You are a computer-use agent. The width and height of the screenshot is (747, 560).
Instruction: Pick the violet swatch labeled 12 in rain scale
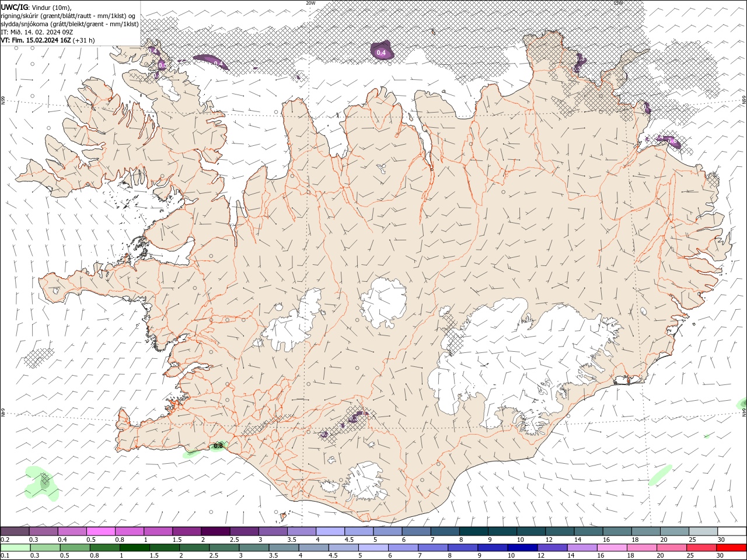click(552, 548)
